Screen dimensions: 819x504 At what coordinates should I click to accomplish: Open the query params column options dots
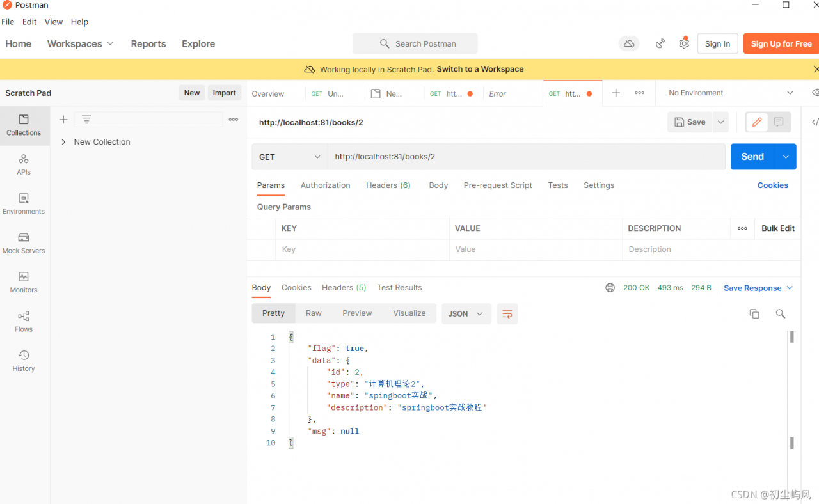(x=742, y=228)
